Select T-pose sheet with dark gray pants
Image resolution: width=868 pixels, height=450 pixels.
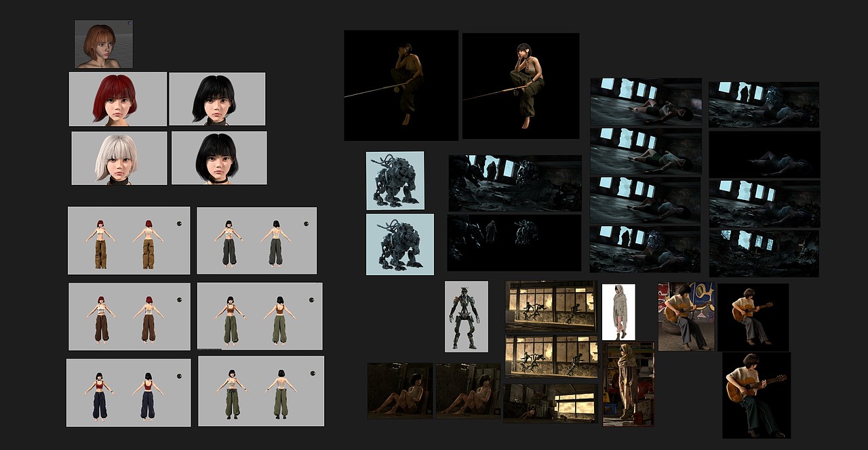[256, 241]
